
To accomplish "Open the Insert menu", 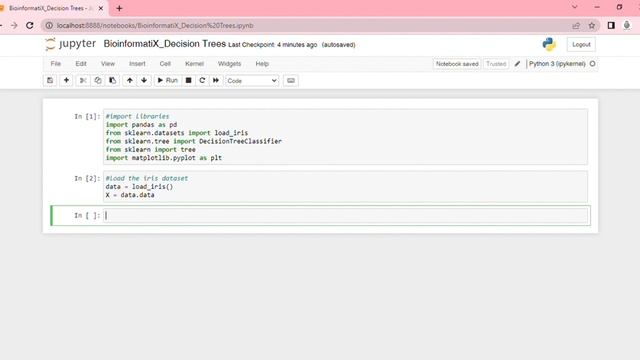I will coord(137,64).
